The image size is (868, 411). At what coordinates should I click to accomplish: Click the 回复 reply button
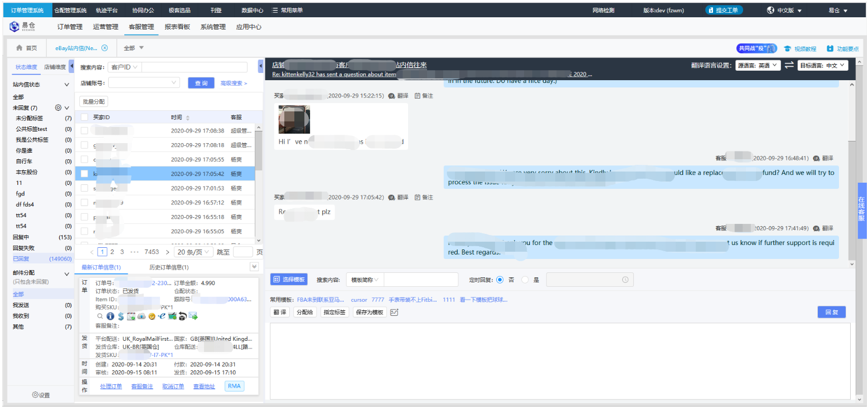(x=831, y=312)
